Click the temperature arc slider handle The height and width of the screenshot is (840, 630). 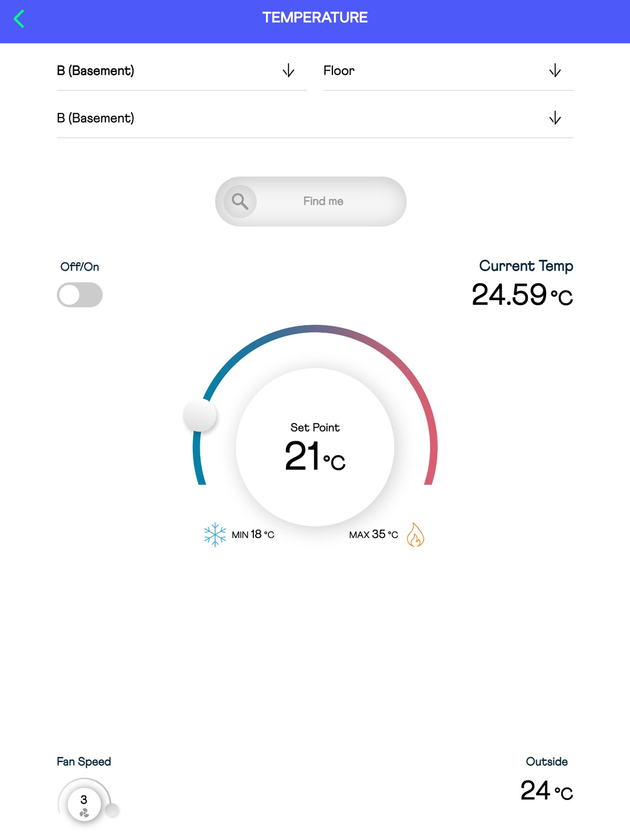pos(199,415)
